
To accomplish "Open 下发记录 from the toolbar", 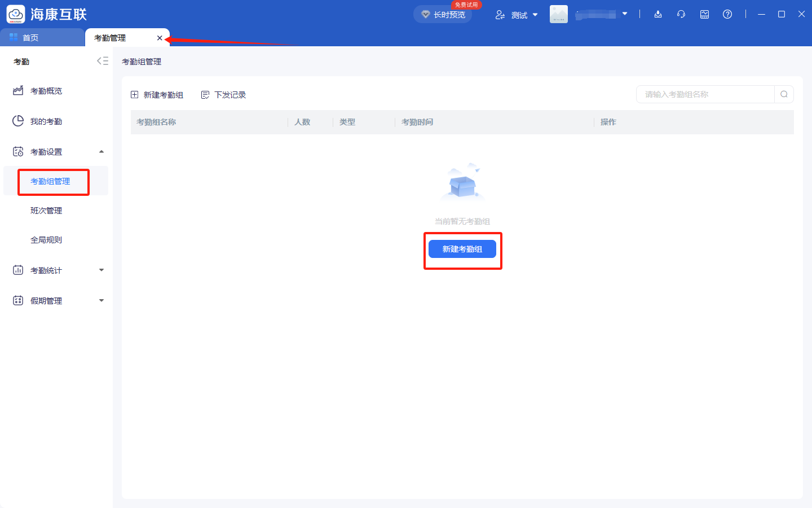I will pos(224,94).
